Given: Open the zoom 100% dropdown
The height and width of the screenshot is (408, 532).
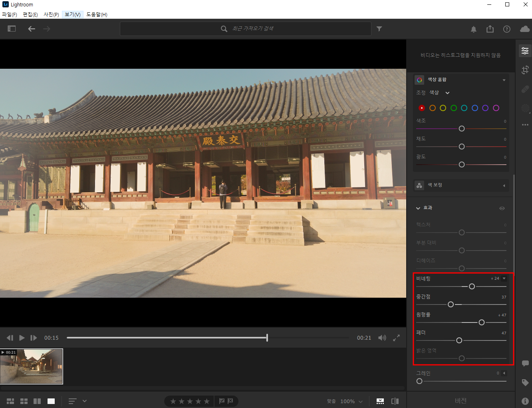Looking at the screenshot, I should (351, 401).
